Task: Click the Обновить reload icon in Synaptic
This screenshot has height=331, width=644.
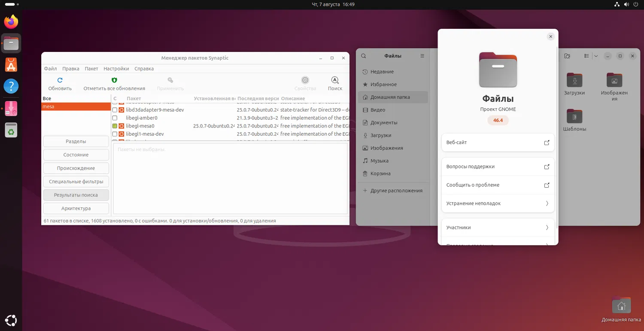Action: 60,80
